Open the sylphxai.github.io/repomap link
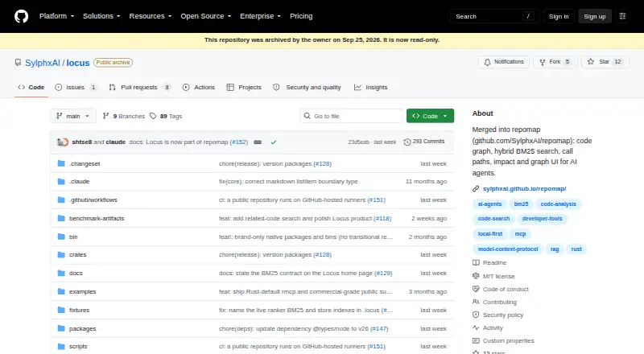Viewport: 644px width, 354px height. 525,189
